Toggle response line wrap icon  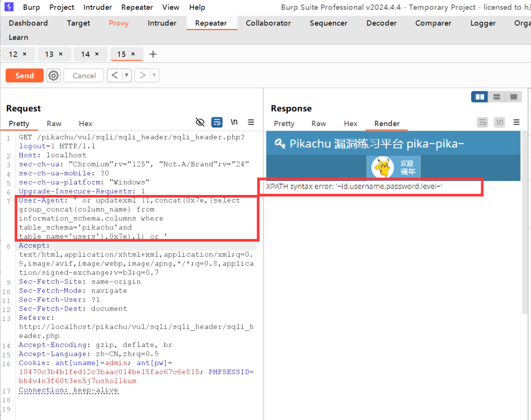click(x=483, y=122)
